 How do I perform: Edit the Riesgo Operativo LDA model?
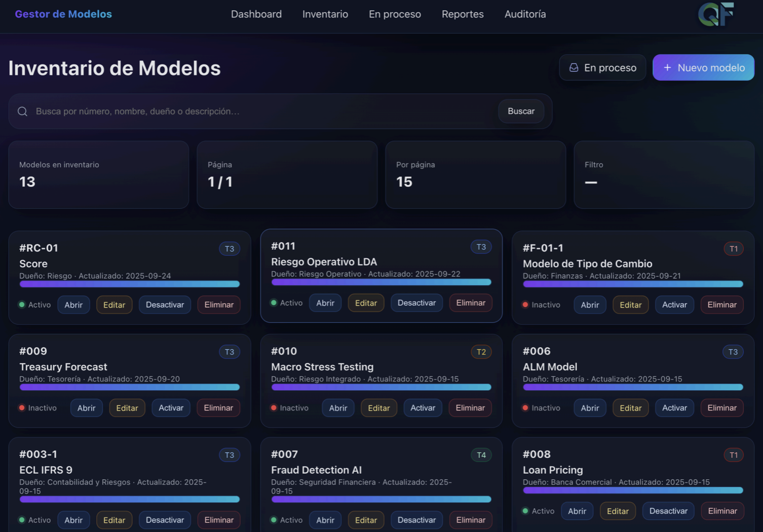click(366, 303)
